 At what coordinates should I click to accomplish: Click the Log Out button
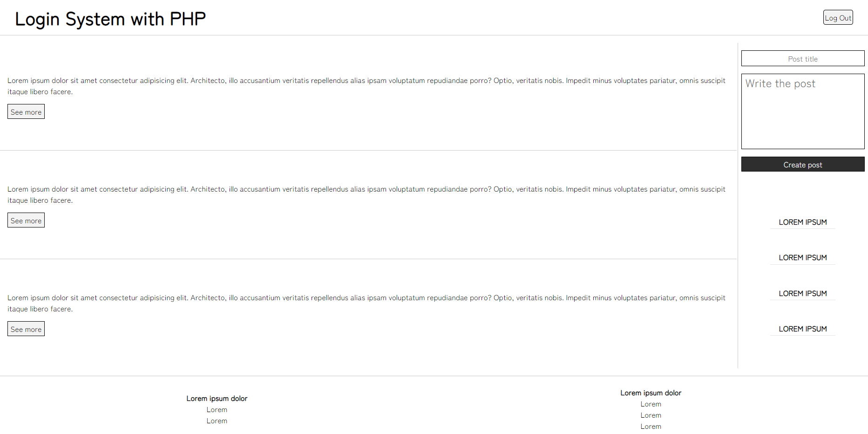click(838, 18)
